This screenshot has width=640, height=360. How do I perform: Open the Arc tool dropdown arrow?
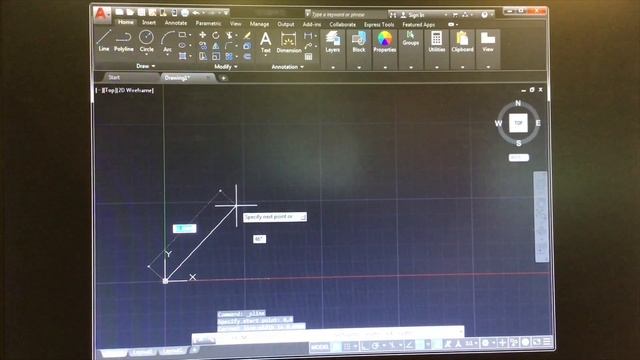pyautogui.click(x=167, y=55)
